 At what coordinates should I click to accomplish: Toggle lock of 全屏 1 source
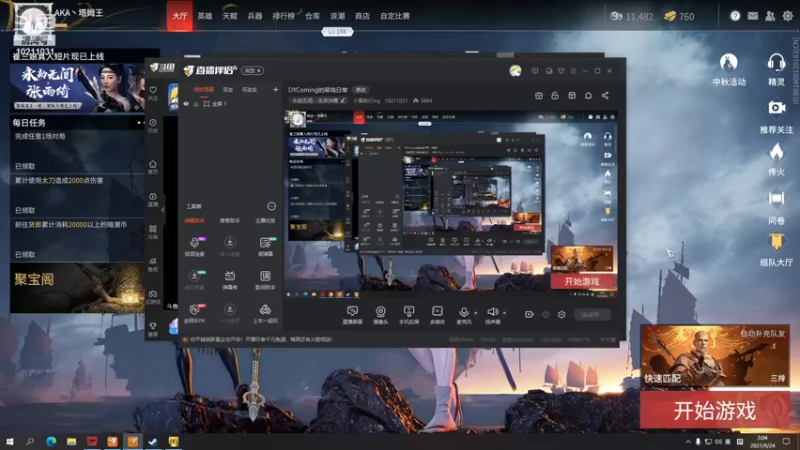tap(196, 104)
